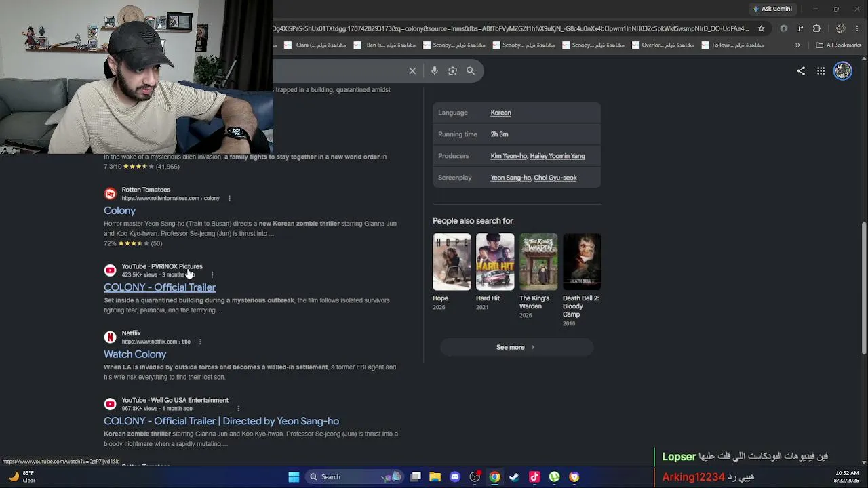Click the Rotten Tomatoes site favicon
Image resolution: width=868 pixels, height=488 pixels.
110,194
